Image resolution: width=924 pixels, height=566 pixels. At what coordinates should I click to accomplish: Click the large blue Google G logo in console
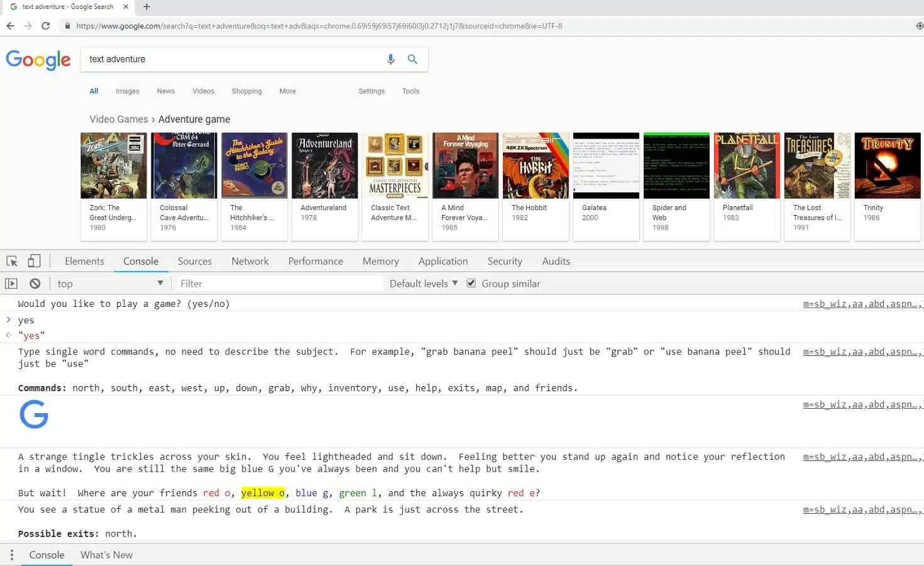[x=34, y=414]
